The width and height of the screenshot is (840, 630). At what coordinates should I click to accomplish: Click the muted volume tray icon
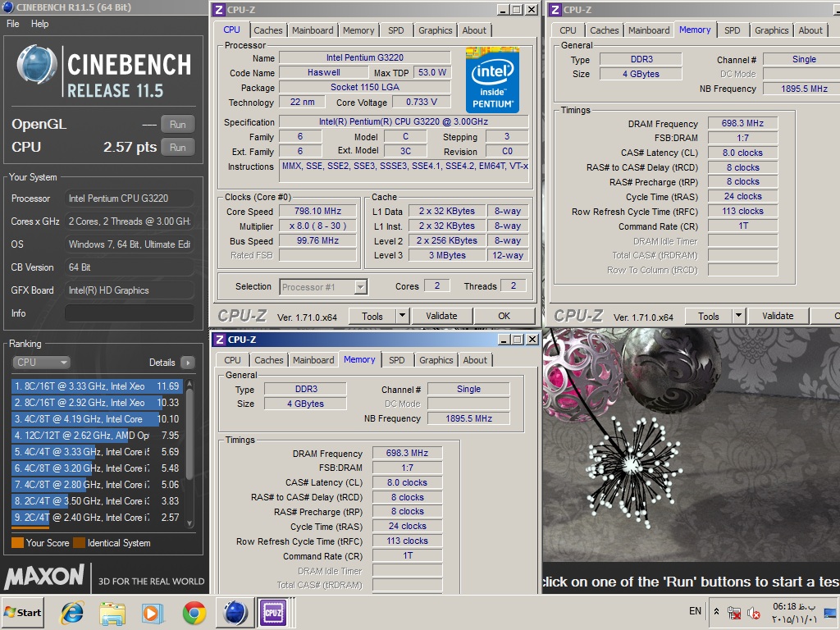click(754, 613)
